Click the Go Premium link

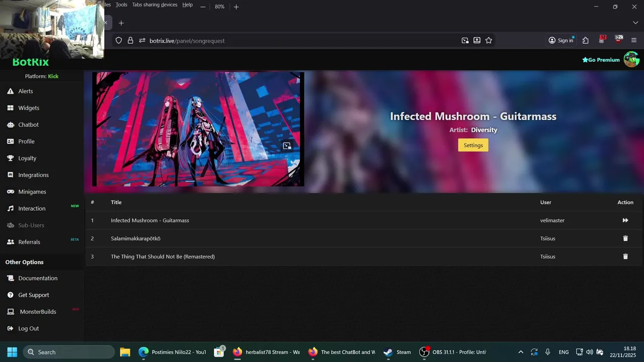point(601,60)
